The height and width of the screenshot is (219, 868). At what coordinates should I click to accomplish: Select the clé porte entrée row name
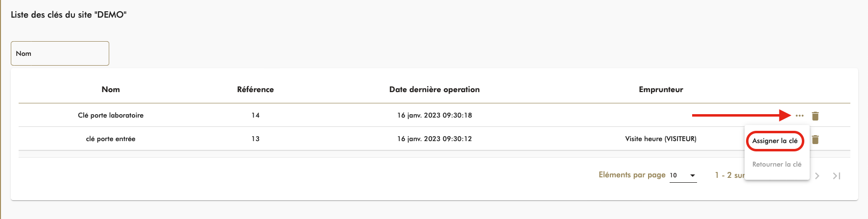pyautogui.click(x=111, y=139)
